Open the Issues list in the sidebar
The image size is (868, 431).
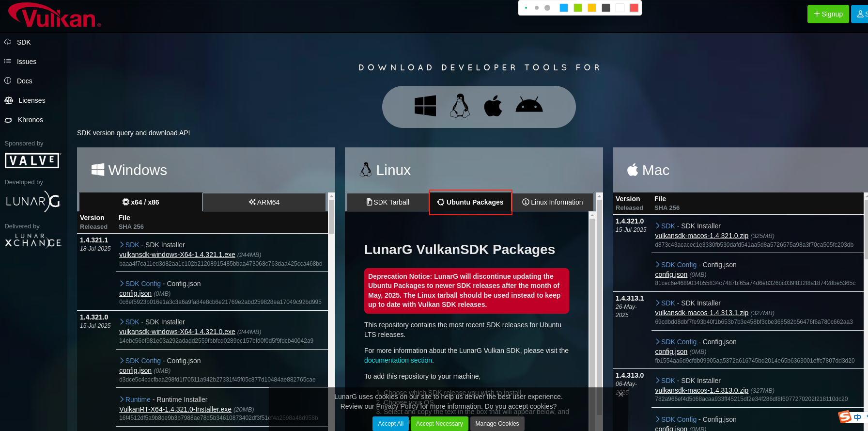coord(20,62)
